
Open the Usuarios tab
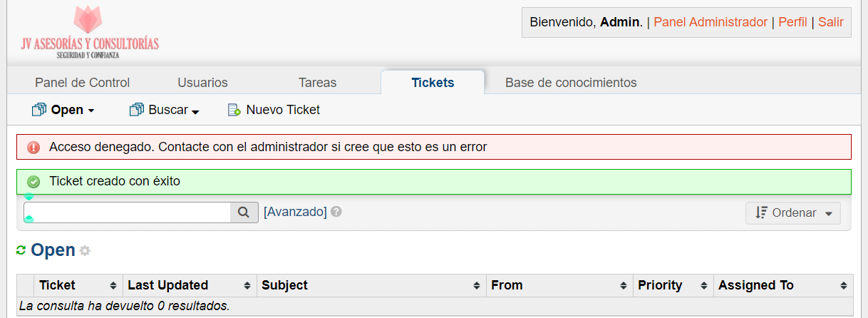click(202, 83)
